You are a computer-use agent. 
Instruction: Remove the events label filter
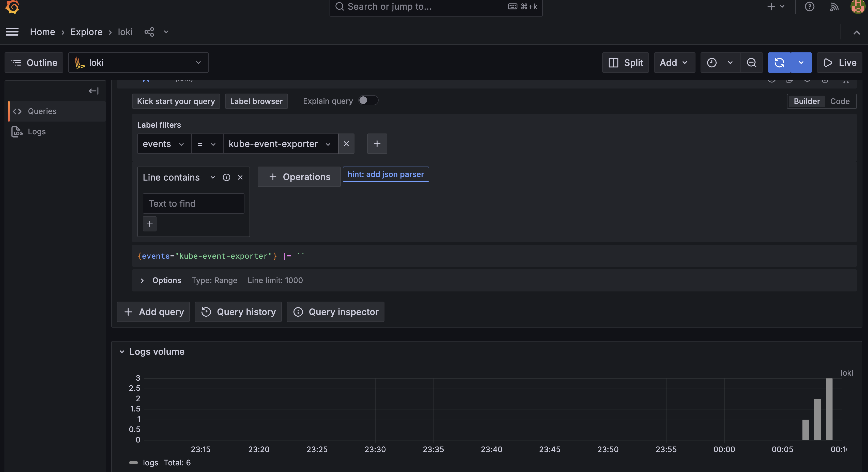click(346, 144)
